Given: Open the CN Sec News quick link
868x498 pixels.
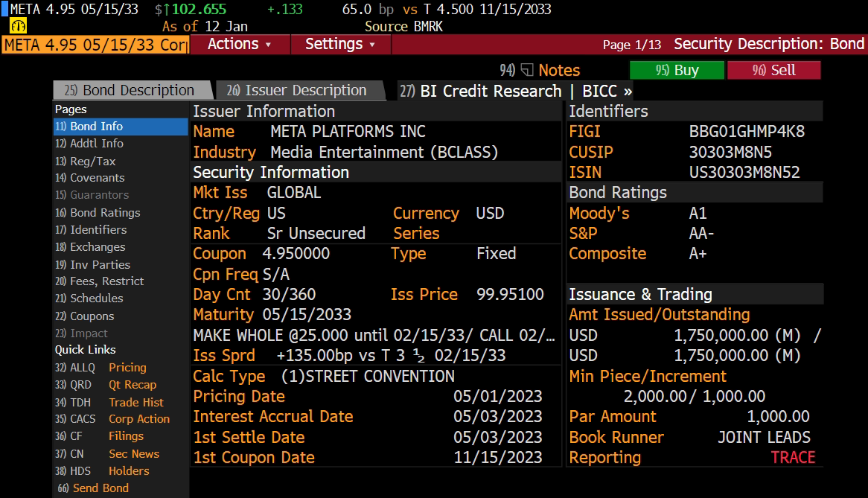Looking at the screenshot, I should (107, 454).
